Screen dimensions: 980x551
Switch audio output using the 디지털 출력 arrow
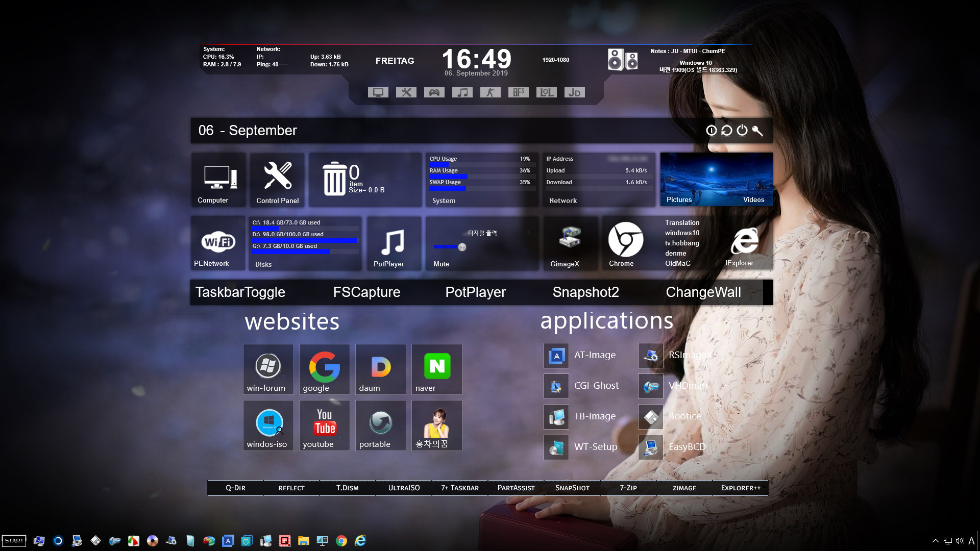pos(529,233)
